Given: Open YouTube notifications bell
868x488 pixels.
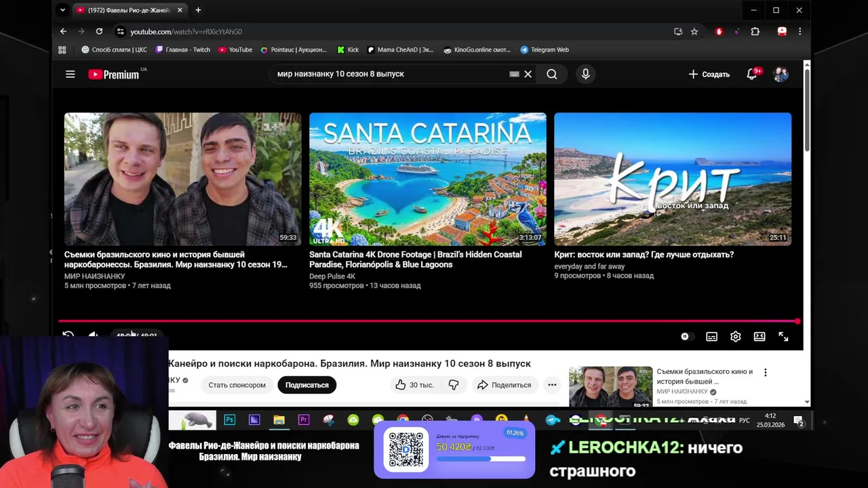Looking at the screenshot, I should pyautogui.click(x=751, y=75).
